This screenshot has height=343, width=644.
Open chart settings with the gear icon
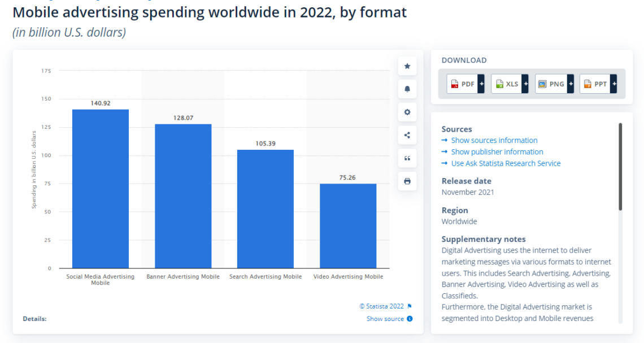[407, 112]
